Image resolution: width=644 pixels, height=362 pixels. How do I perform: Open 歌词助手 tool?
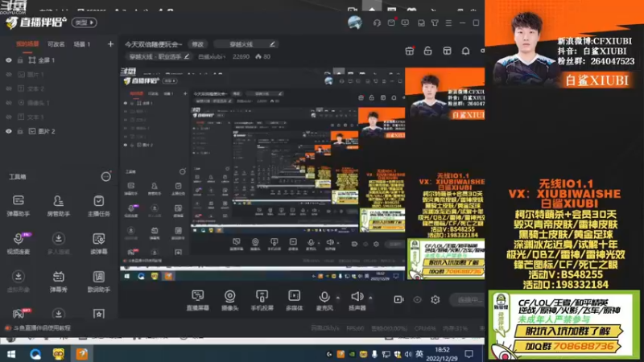click(x=98, y=281)
